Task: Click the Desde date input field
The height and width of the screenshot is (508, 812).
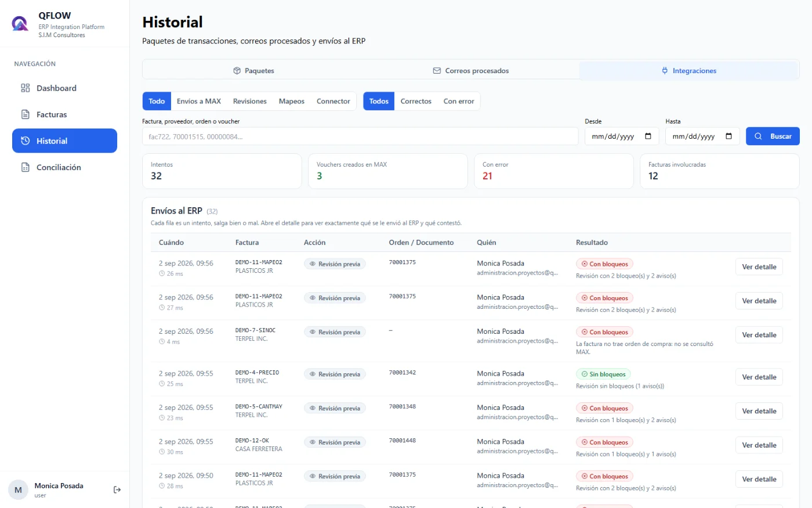Action: coord(621,136)
